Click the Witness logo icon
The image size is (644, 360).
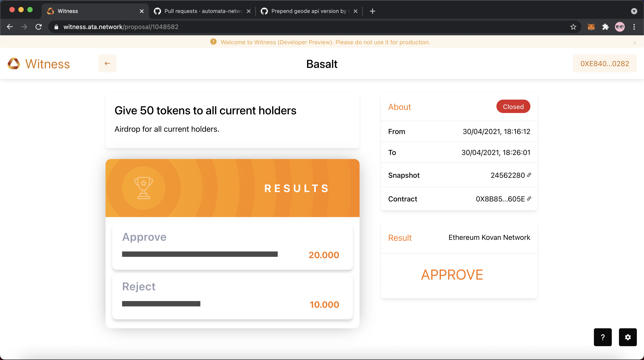14,64
